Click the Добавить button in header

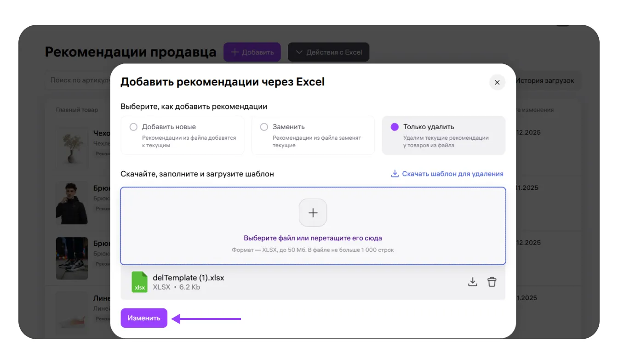pyautogui.click(x=252, y=52)
